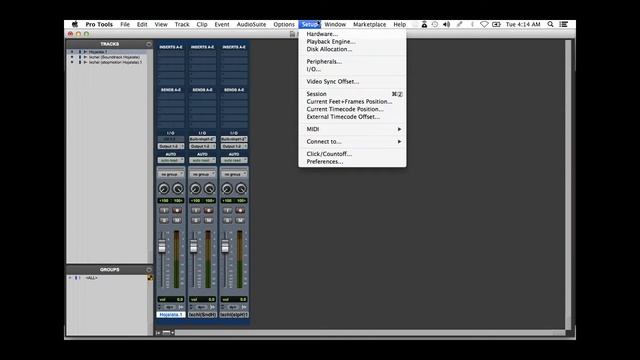Click volume fader on second channel strip
Image resolution: width=640 pixels, height=360 pixels.
193,246
